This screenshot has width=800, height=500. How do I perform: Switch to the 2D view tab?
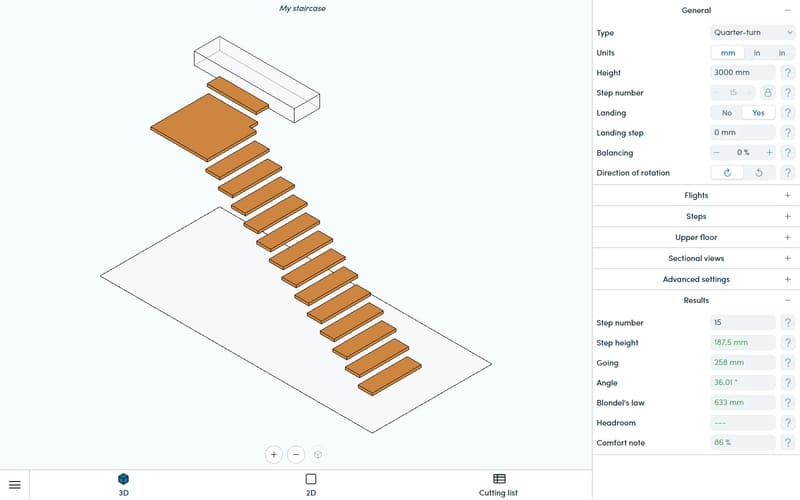[311, 485]
